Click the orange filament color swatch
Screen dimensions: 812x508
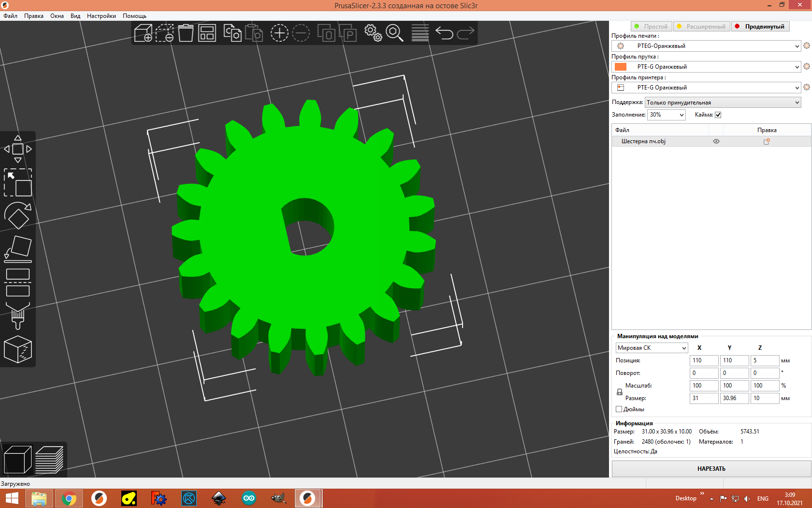621,67
